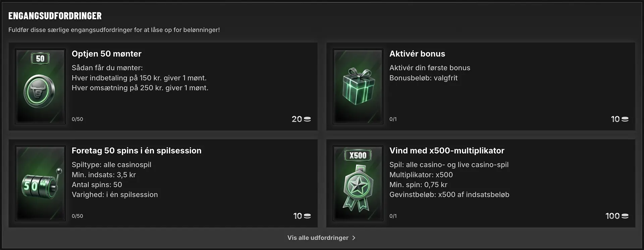Click coin icon beside 20 reward

pyautogui.click(x=307, y=119)
